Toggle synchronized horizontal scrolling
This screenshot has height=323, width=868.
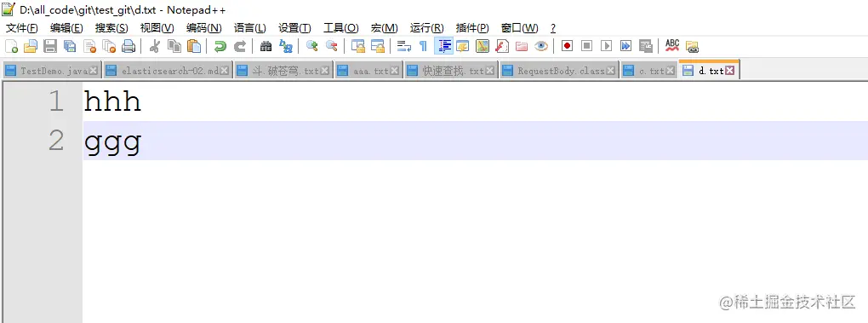tap(378, 46)
